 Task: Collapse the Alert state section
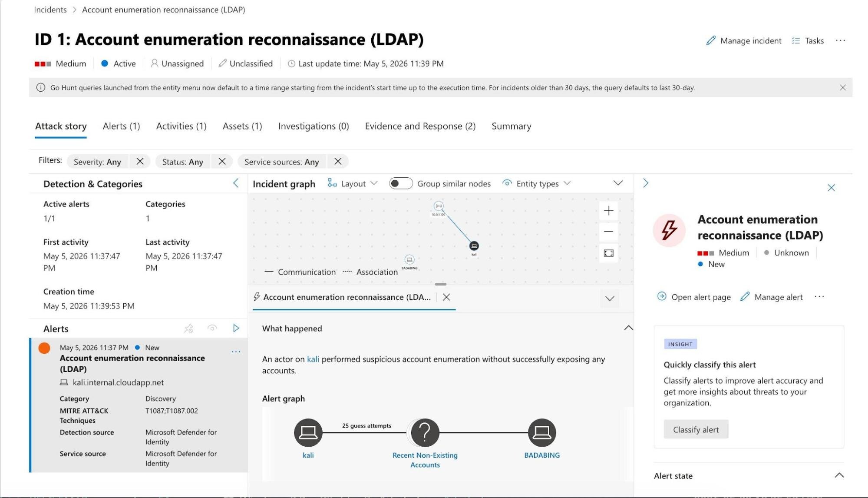coord(839,475)
